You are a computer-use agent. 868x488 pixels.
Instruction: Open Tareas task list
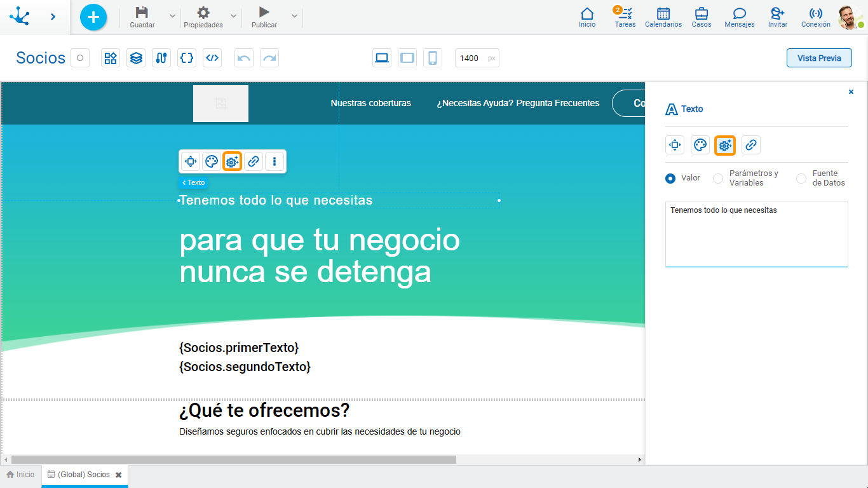pos(625,17)
